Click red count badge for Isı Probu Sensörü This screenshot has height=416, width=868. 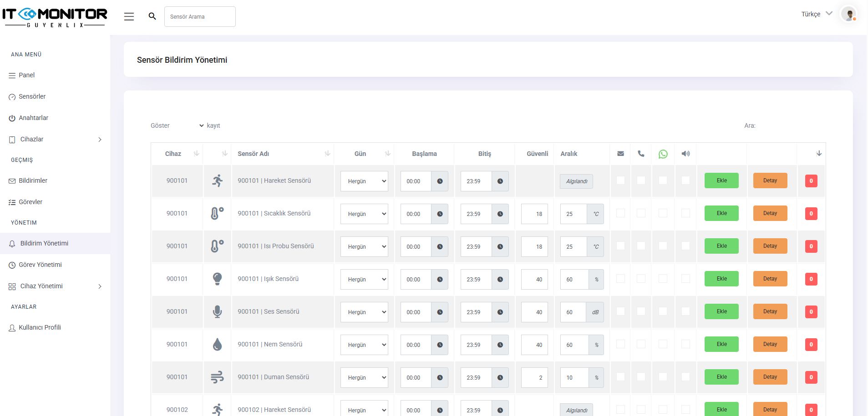[811, 246]
